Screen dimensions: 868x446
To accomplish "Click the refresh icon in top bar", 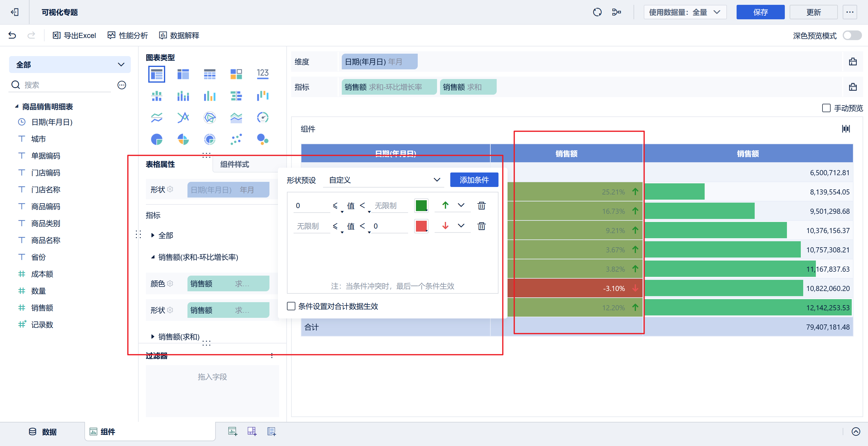I will pyautogui.click(x=597, y=12).
